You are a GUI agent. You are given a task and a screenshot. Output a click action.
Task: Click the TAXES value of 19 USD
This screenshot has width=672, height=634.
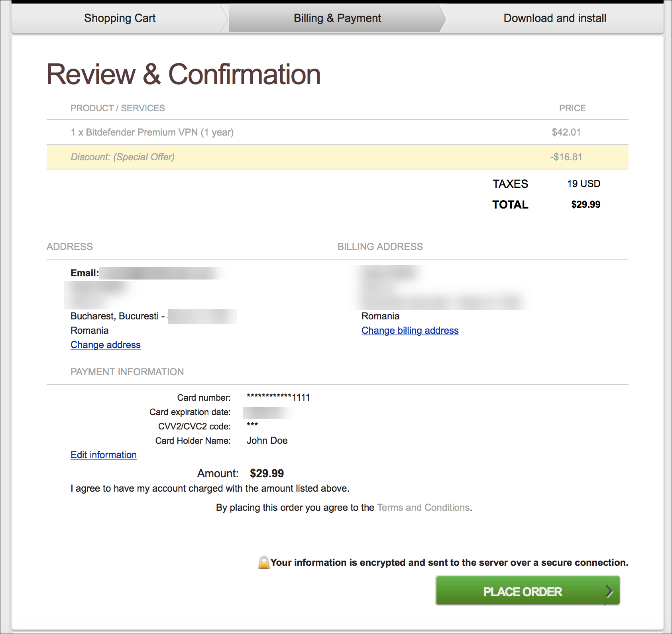click(x=584, y=184)
